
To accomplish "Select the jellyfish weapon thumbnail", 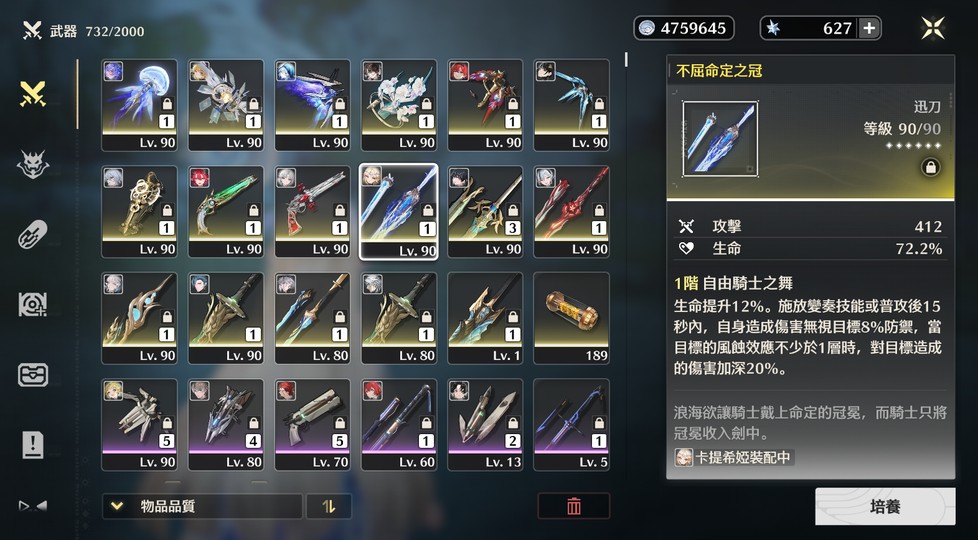I will coord(139,105).
